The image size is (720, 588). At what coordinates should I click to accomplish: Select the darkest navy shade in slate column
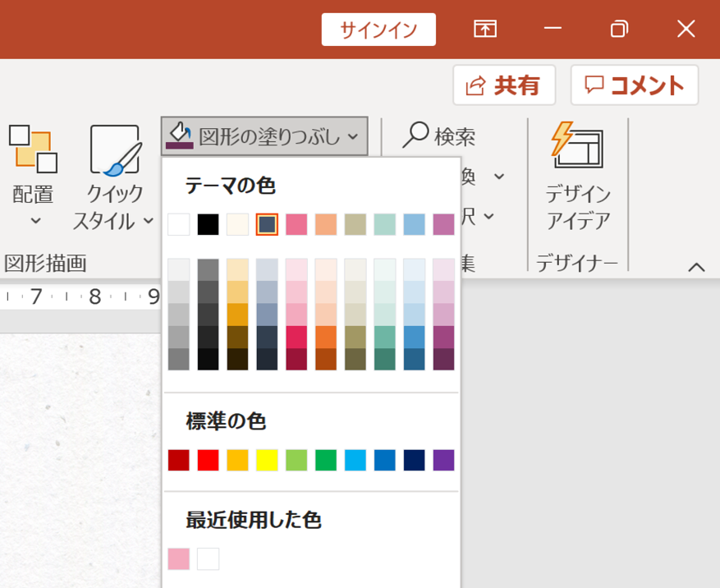pos(267,359)
